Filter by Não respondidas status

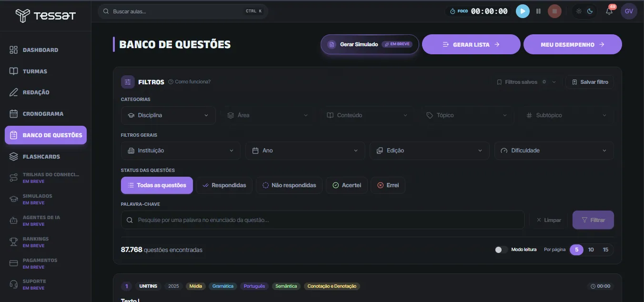click(289, 185)
